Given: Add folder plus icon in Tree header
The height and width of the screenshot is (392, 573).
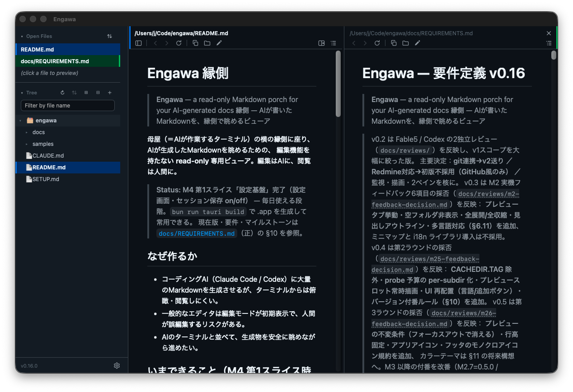Looking at the screenshot, I should pos(110,93).
